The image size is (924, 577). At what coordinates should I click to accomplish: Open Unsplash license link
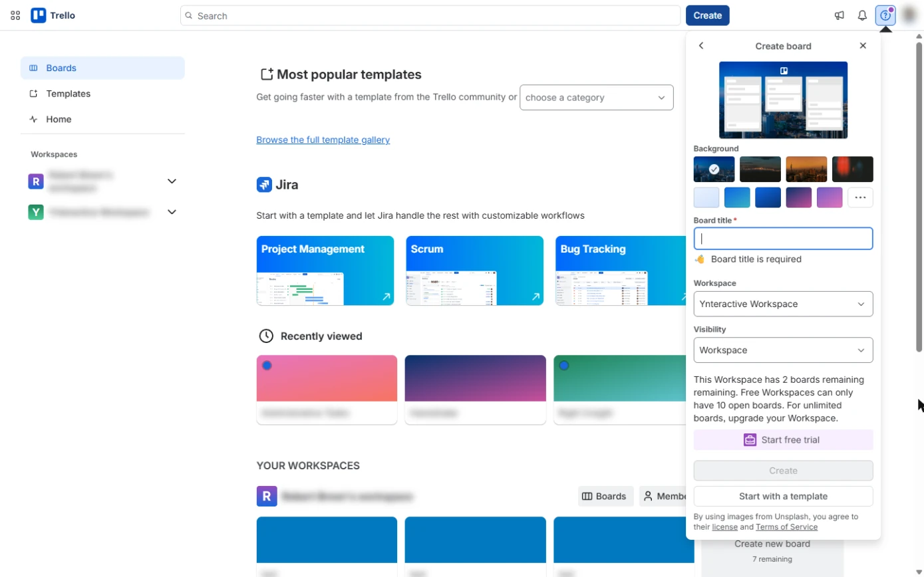click(724, 527)
